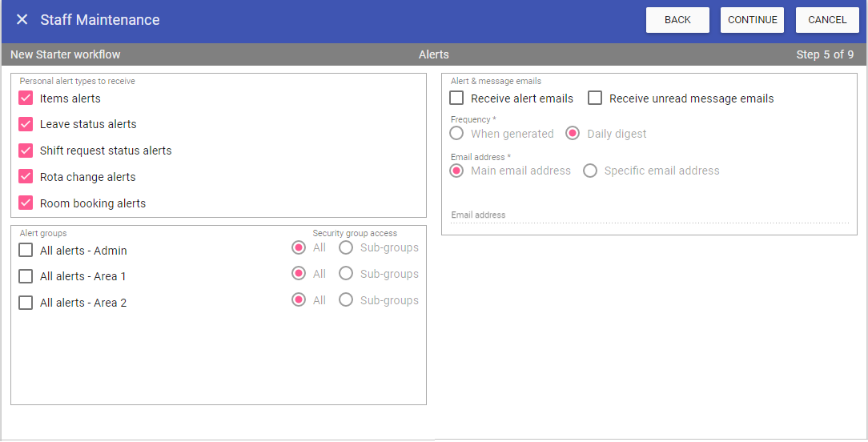Click the CANCEL button
Screen dimensions: 868x442
point(827,20)
